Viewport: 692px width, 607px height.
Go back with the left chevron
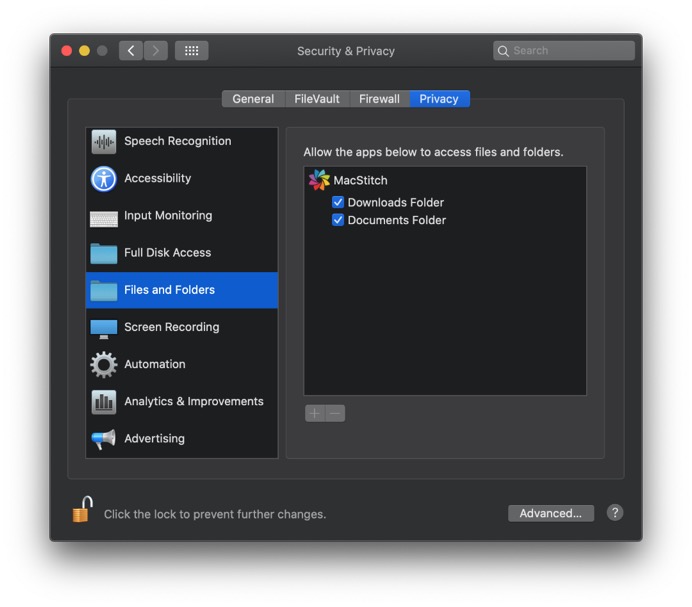point(131,51)
